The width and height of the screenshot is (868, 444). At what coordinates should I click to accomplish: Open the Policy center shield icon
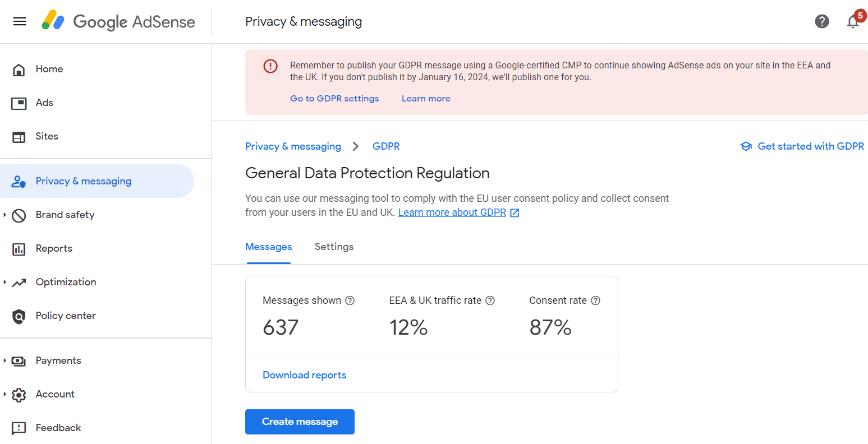[19, 316]
